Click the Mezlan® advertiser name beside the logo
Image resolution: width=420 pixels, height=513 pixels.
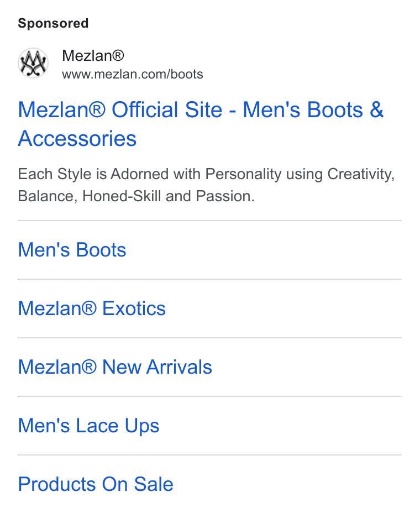(93, 55)
